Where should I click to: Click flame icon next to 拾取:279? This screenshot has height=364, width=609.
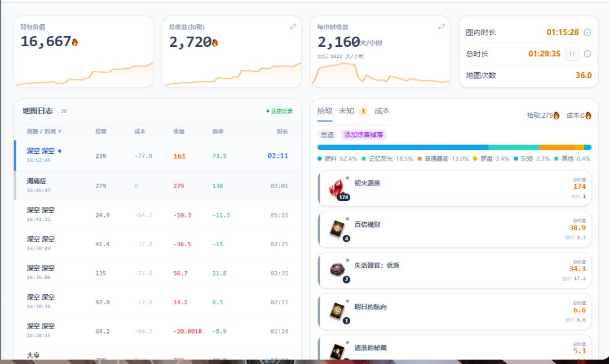point(556,116)
